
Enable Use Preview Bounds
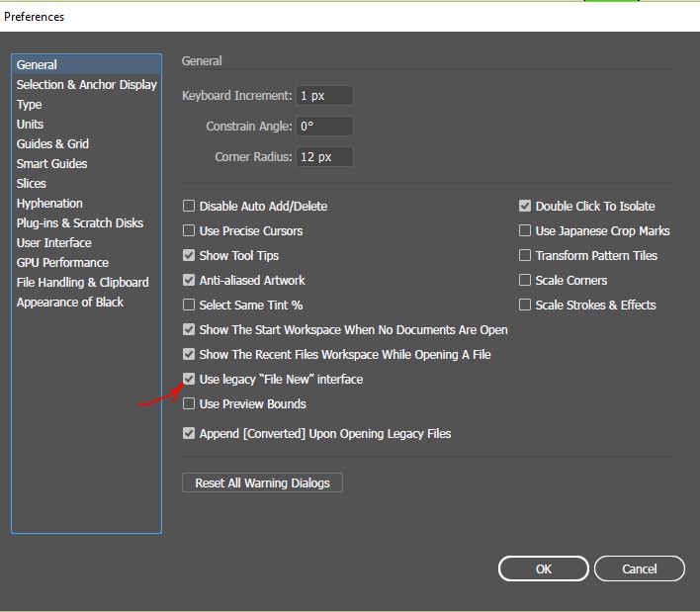(x=189, y=404)
